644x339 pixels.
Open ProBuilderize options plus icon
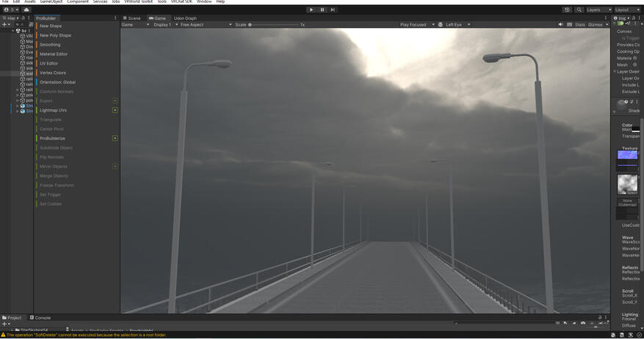pos(115,138)
